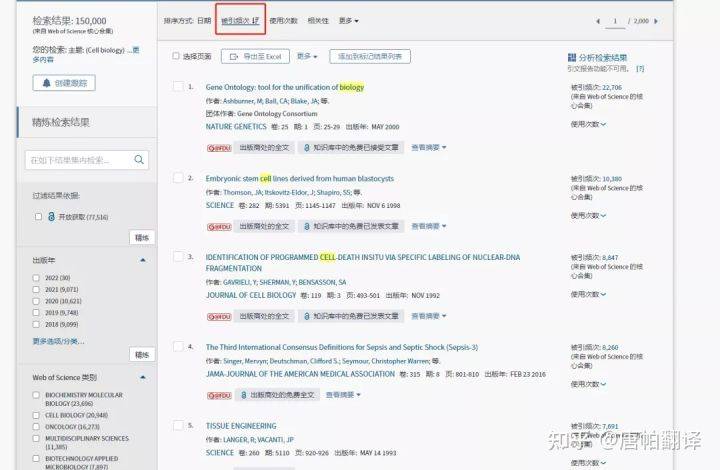Open publisher full text for Gene Ontology result
The height and width of the screenshot is (470, 720).
point(264,147)
